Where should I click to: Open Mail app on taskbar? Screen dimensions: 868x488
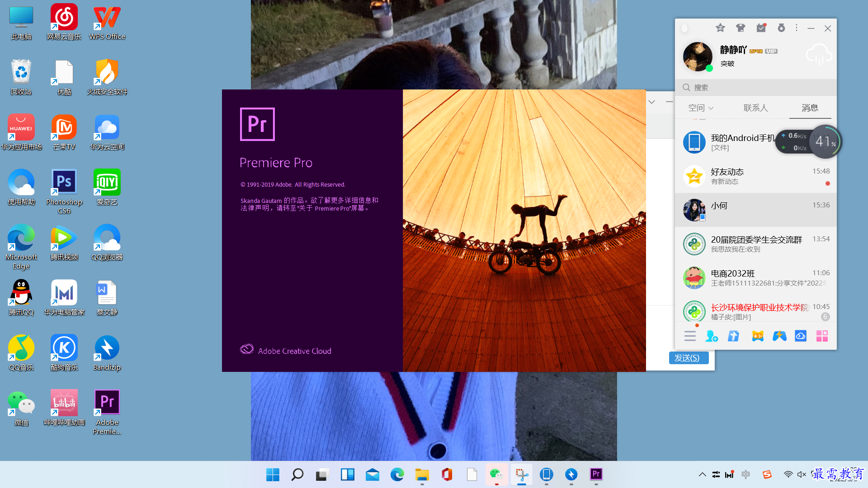[373, 474]
